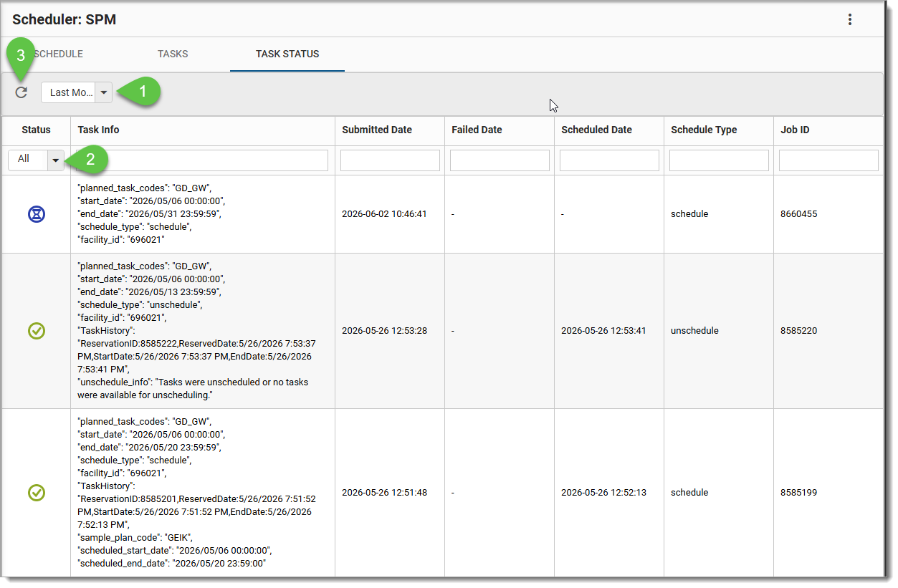This screenshot has height=588, width=898.
Task: Click Job ID 8585220
Action: pos(798,331)
